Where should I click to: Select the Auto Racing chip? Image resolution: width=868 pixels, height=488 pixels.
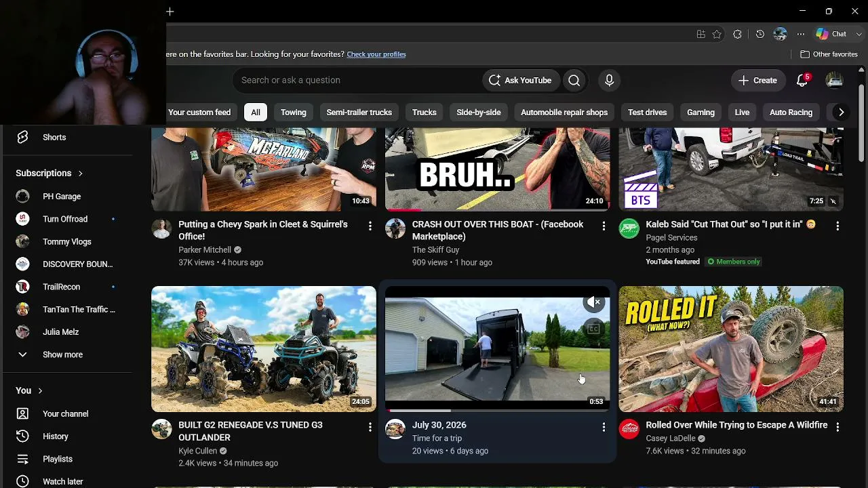[x=791, y=113]
